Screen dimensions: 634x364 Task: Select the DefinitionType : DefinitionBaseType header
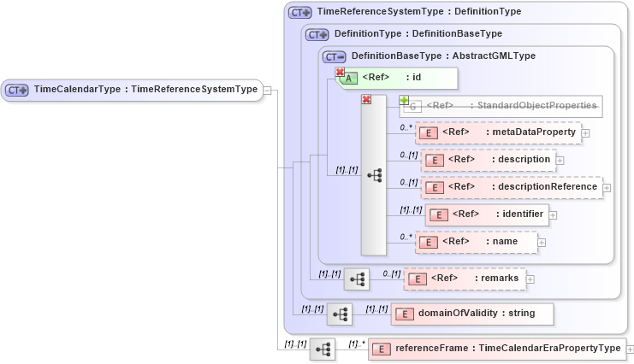[418, 34]
